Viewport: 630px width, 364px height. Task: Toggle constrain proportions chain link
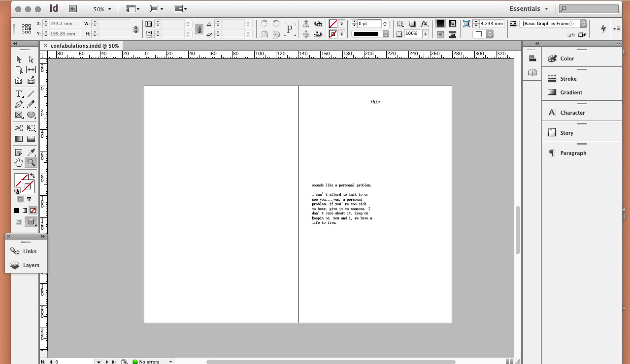click(199, 29)
